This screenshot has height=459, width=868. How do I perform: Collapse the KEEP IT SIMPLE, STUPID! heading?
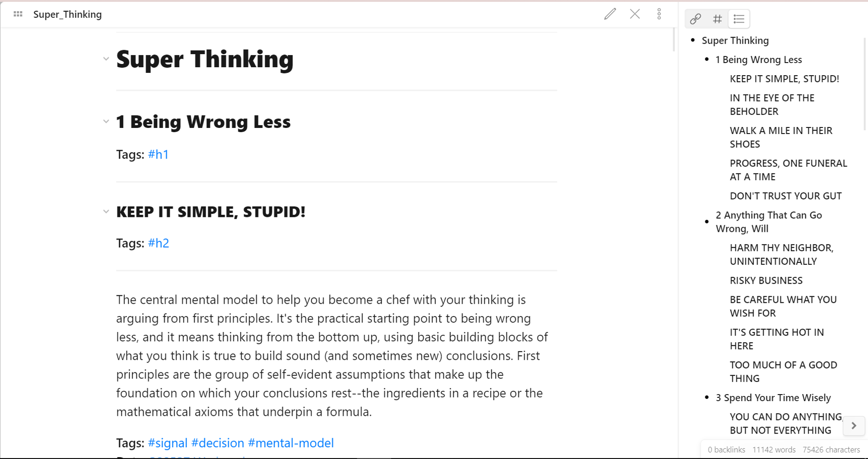point(106,212)
